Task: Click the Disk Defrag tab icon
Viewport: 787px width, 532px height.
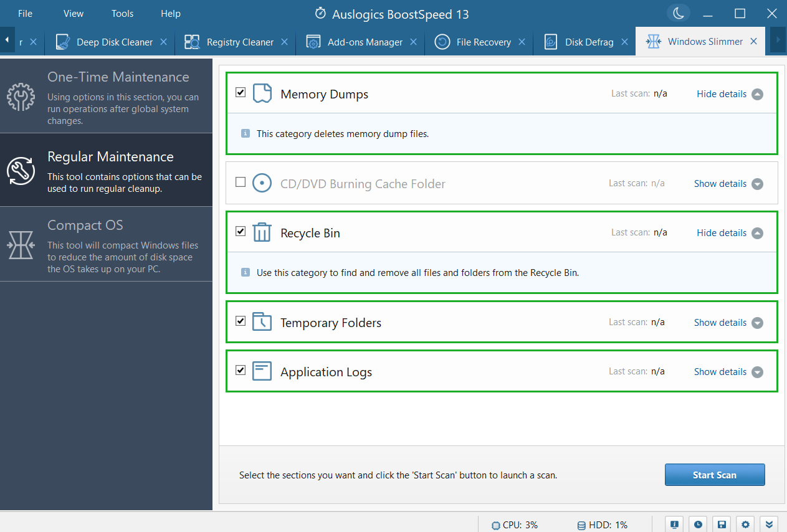Action: (551, 42)
